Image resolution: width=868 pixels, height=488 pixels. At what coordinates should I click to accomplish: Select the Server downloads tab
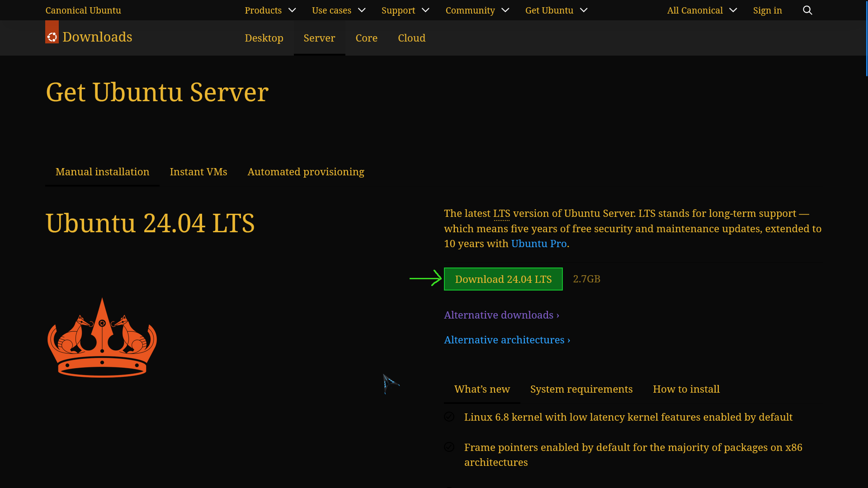coord(319,38)
